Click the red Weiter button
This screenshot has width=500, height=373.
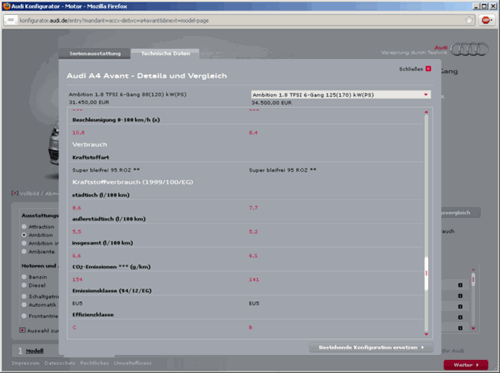click(466, 365)
